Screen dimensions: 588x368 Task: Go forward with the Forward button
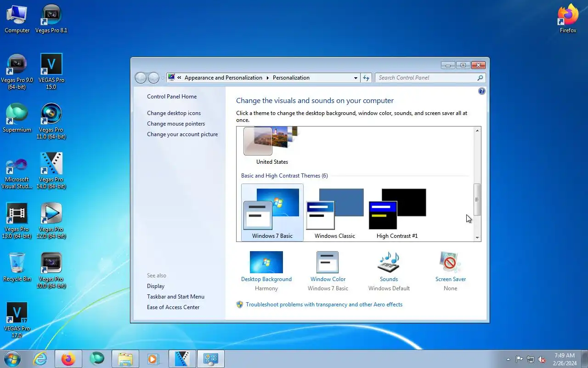[153, 78]
